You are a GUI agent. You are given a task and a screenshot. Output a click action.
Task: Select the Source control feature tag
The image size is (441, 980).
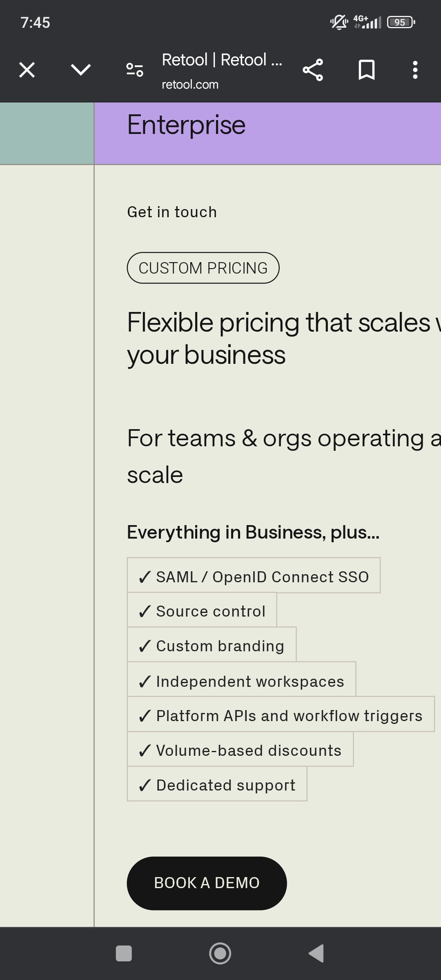point(202,610)
